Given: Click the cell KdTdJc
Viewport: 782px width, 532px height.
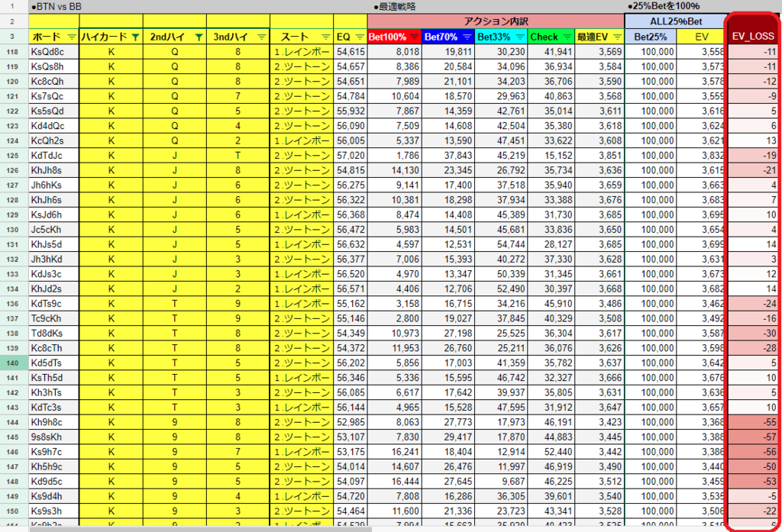Looking at the screenshot, I should tap(54, 156).
